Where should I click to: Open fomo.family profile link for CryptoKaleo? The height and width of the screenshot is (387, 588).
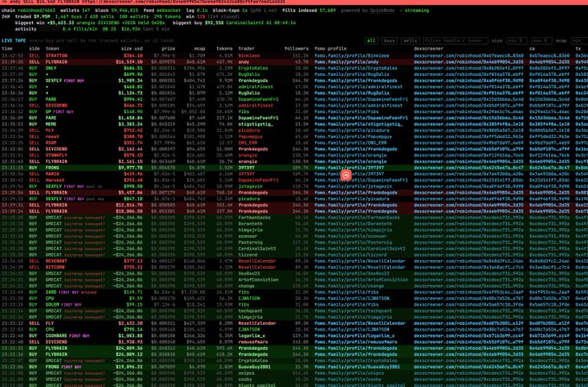point(355,68)
